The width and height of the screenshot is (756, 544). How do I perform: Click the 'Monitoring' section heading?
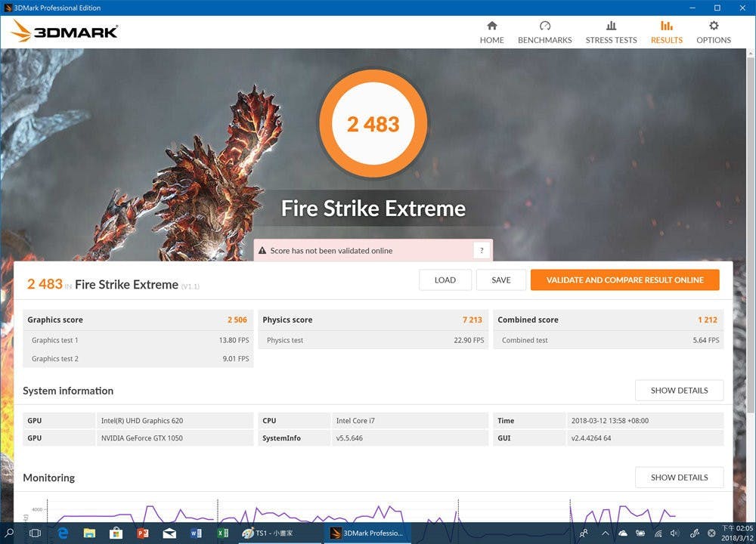coord(48,478)
